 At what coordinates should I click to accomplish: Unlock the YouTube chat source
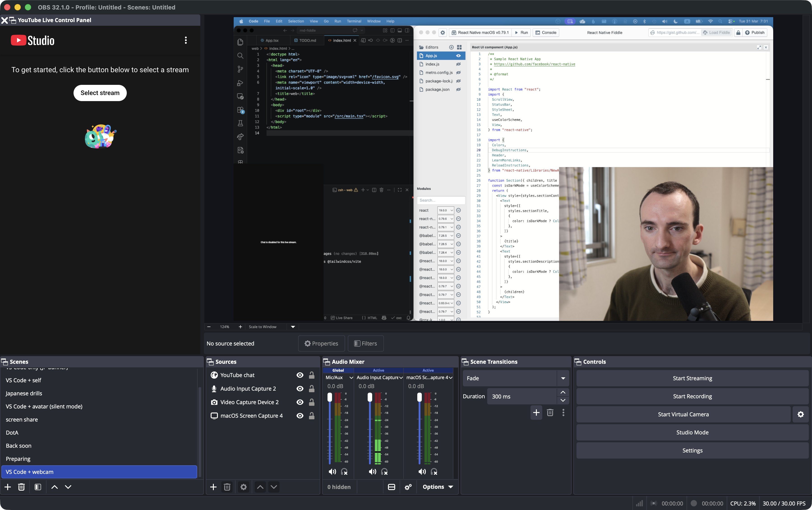(x=312, y=375)
